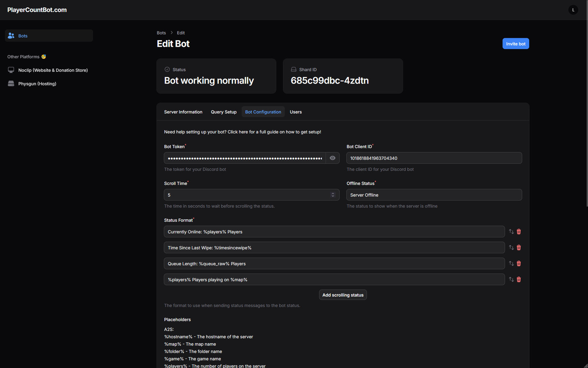This screenshot has width=588, height=368.
Task: Click the Invite bot button
Action: pyautogui.click(x=516, y=43)
